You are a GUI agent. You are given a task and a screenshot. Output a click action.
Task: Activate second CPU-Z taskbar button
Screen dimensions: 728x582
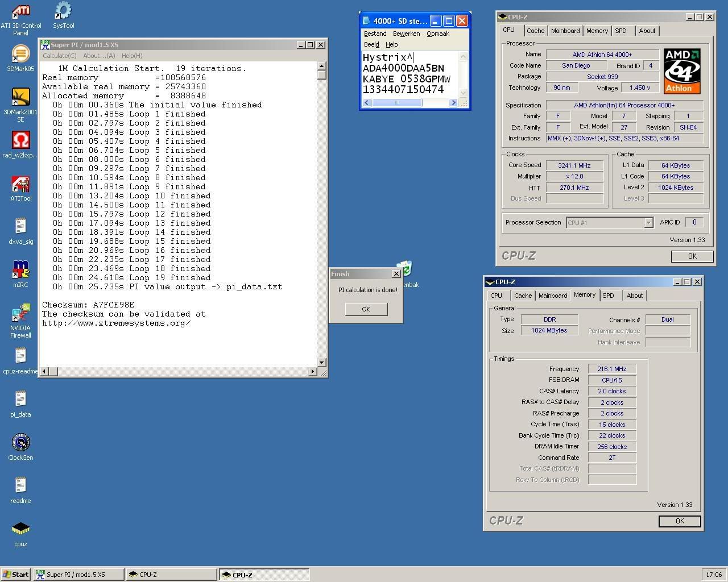[264, 575]
